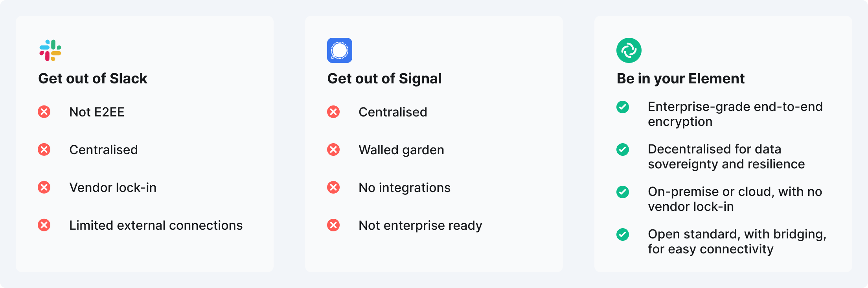Click red X next to Vendor lock-in
Viewport: 868px width, 288px height.
[x=44, y=187]
